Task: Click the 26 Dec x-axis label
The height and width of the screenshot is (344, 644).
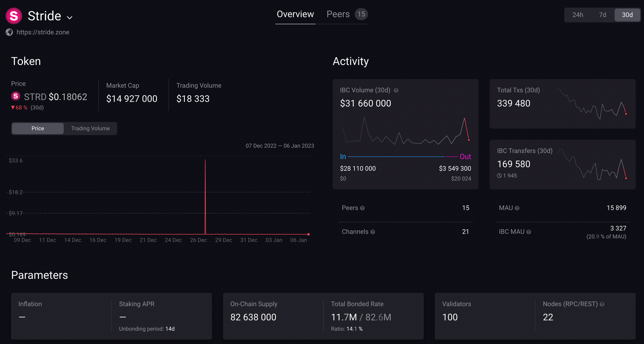Action: click(198, 240)
